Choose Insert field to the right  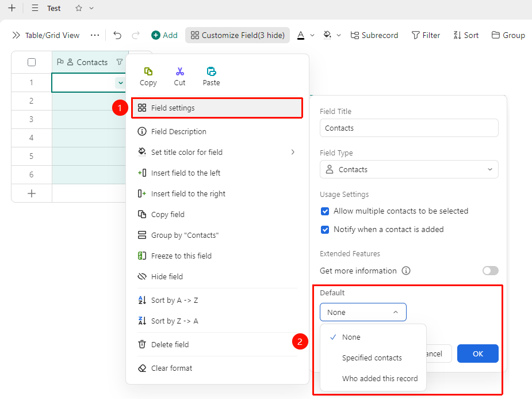[x=217, y=193]
